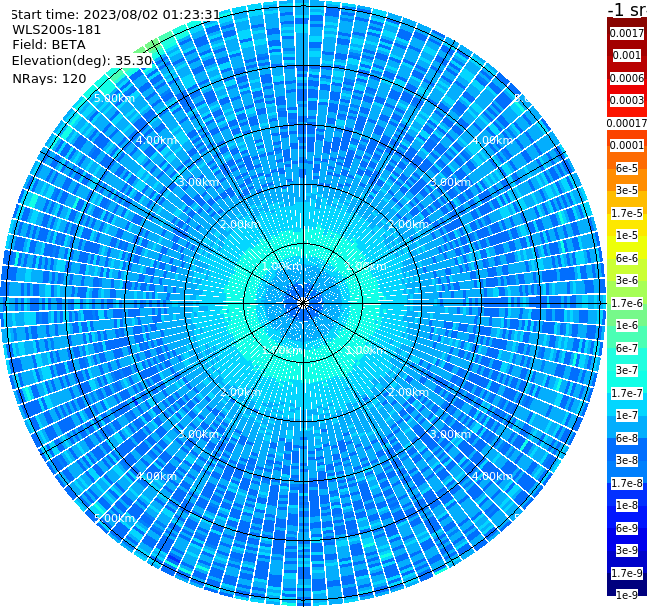This screenshot has width=647, height=607.
Task: Select the 3e-5 scale value
Action: click(x=627, y=190)
